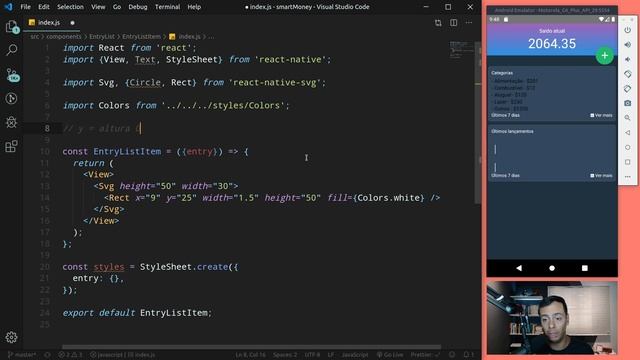Click synchronize changes icon in status bar

click(47, 355)
